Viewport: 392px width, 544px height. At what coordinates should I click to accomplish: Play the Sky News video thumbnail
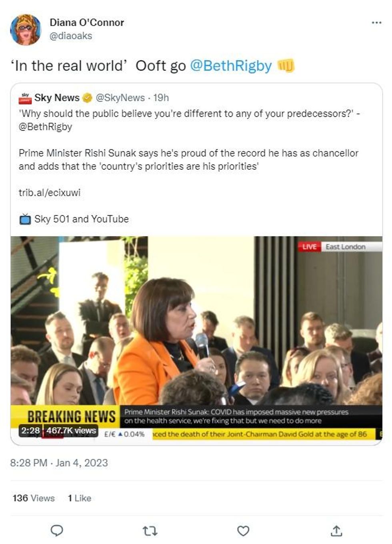click(x=196, y=340)
